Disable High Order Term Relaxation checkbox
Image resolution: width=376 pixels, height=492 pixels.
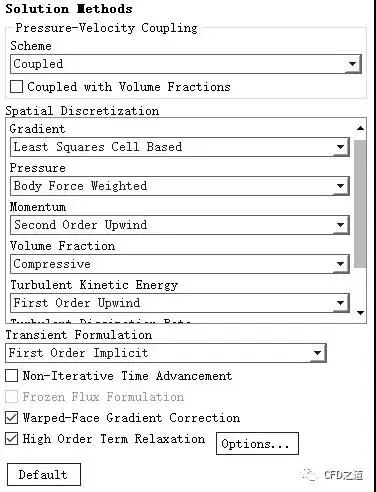pos(12,439)
